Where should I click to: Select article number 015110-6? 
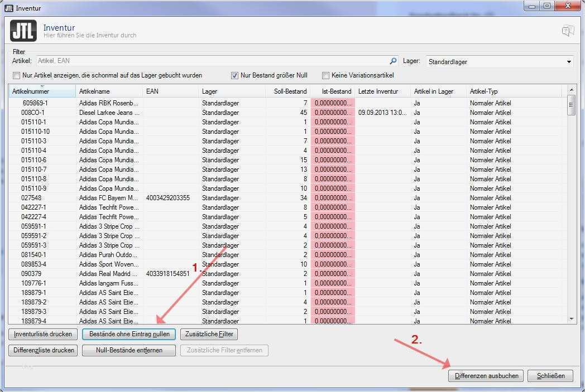pos(33,160)
